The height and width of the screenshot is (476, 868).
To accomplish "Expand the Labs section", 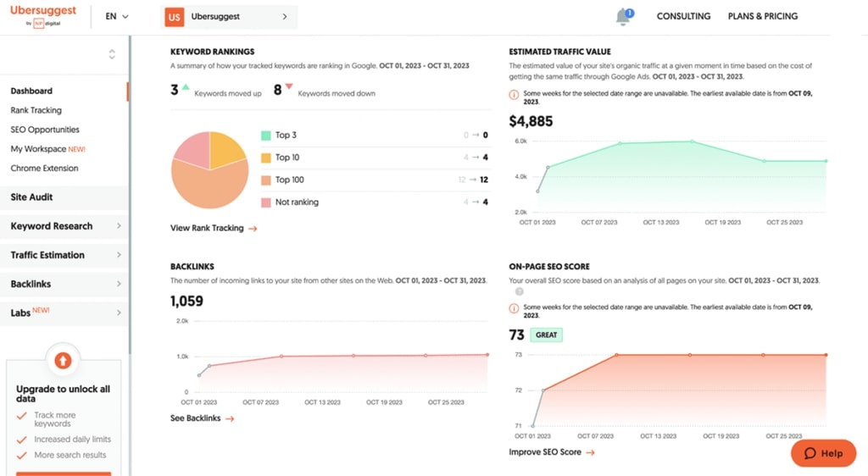I will [64, 313].
